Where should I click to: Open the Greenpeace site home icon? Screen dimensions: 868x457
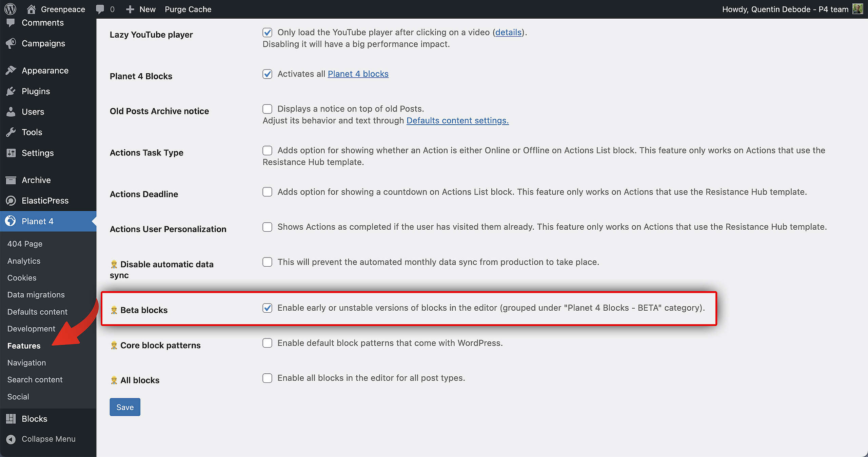(31, 9)
